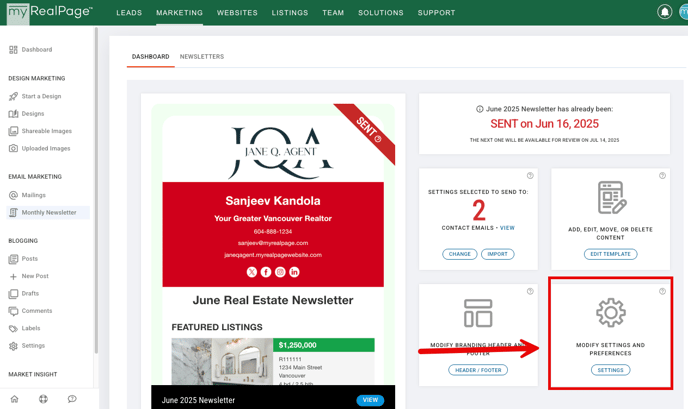
Task: Click the June Real Estate Newsletter heading
Action: point(273,300)
